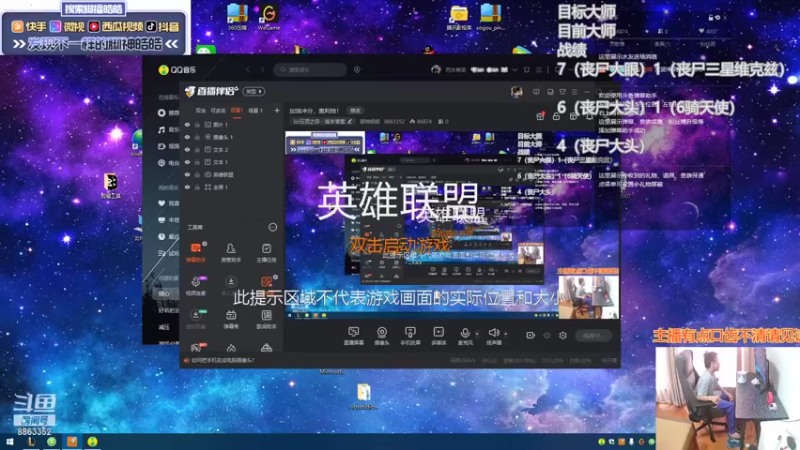Screen dimensions: 800x450
Task: Switch to the scene tab right of 场景1
Action: [x=255, y=110]
